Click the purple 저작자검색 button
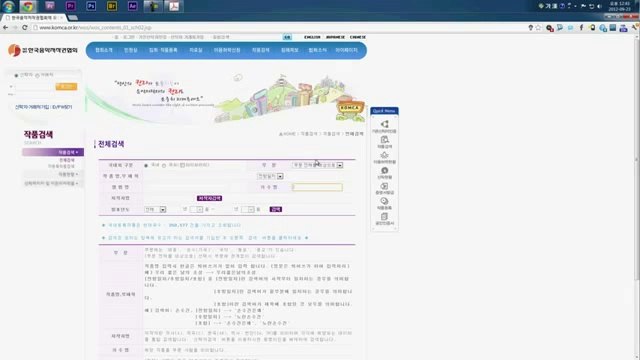640x360 pixels. click(209, 198)
